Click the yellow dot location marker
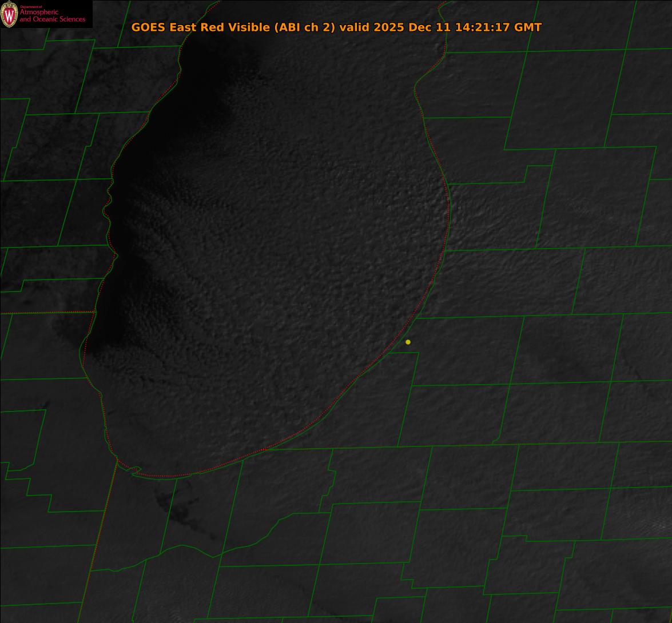This screenshot has height=623, width=672. tap(408, 342)
